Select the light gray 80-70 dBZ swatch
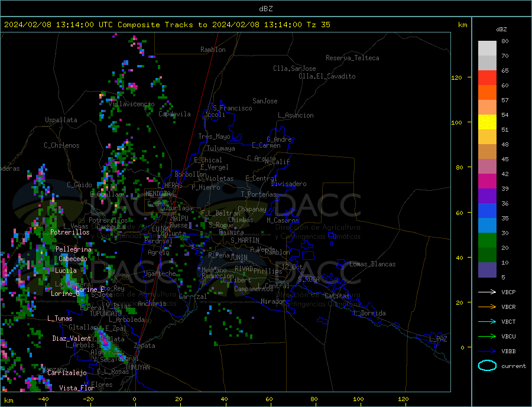Viewport: 532px width, 407px height. (487, 48)
